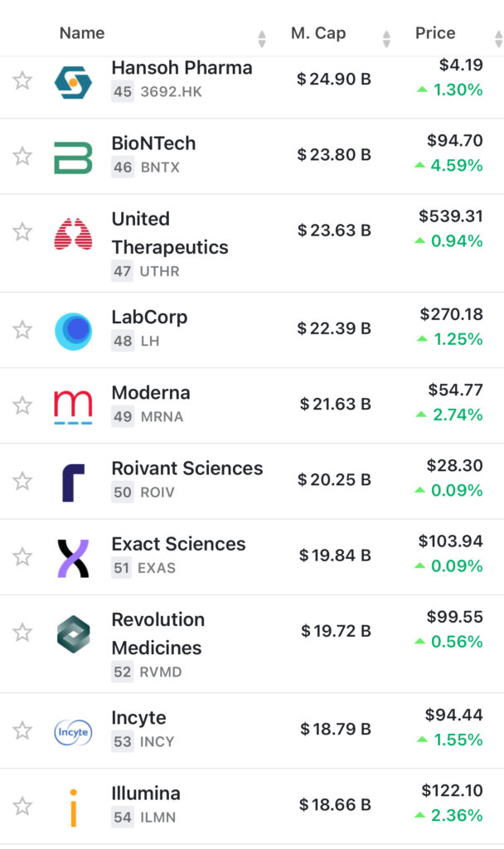The image size is (504, 849).
Task: Open the LabCorp blue circle logo
Action: [73, 331]
